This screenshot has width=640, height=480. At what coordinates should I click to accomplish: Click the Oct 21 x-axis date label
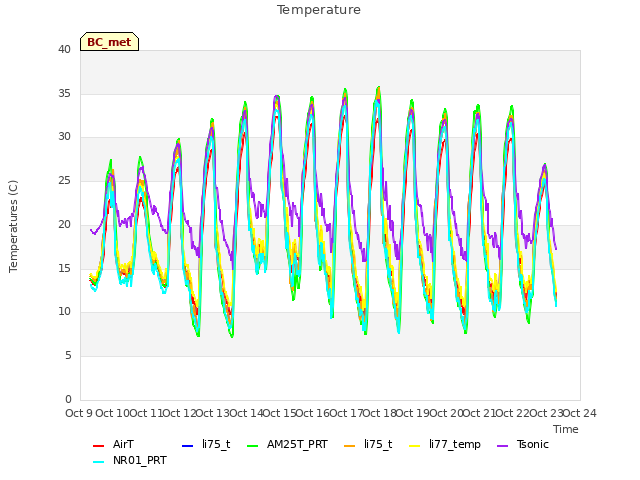[480, 413]
